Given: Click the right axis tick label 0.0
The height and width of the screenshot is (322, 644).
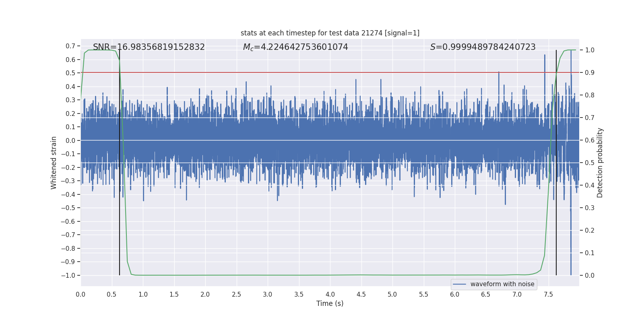Looking at the screenshot, I should tap(590, 276).
